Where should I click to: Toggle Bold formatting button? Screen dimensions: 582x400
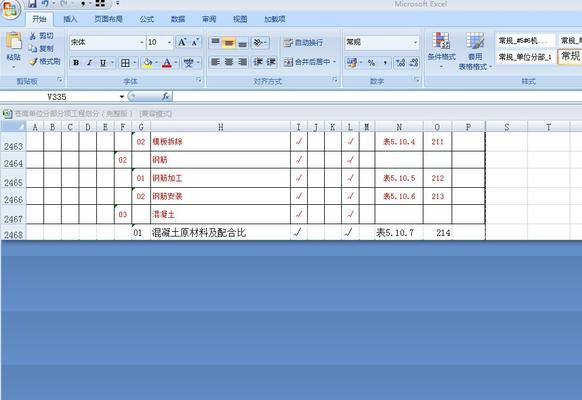click(76, 63)
